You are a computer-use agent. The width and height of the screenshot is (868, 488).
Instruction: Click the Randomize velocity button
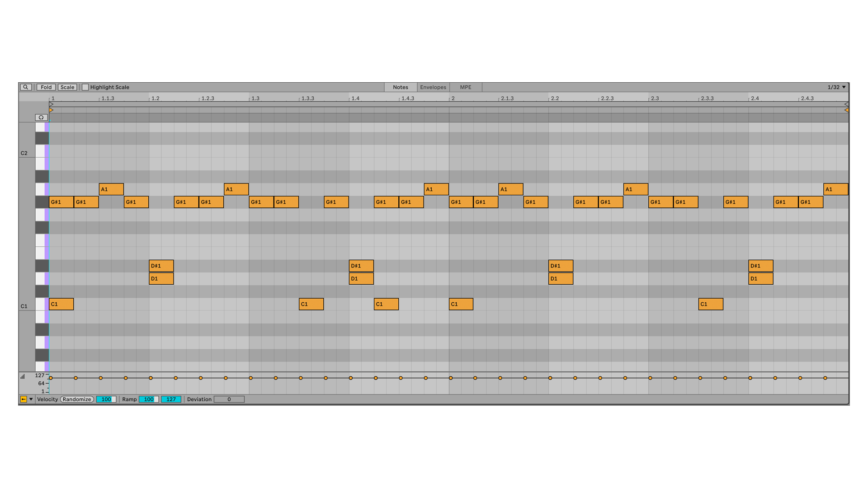77,399
